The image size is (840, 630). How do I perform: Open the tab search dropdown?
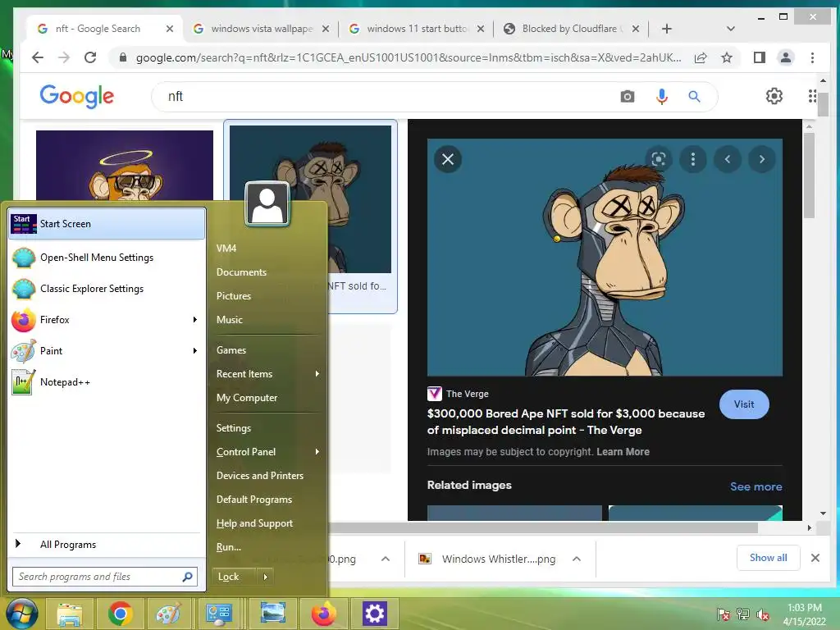tap(730, 29)
